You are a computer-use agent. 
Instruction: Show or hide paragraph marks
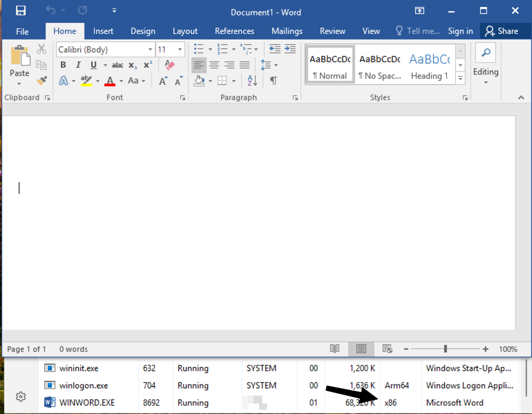pos(274,81)
